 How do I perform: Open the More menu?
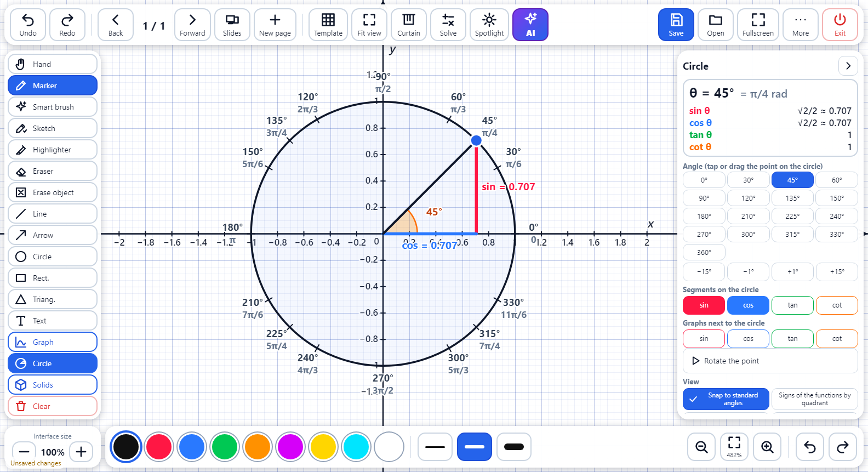pyautogui.click(x=801, y=25)
